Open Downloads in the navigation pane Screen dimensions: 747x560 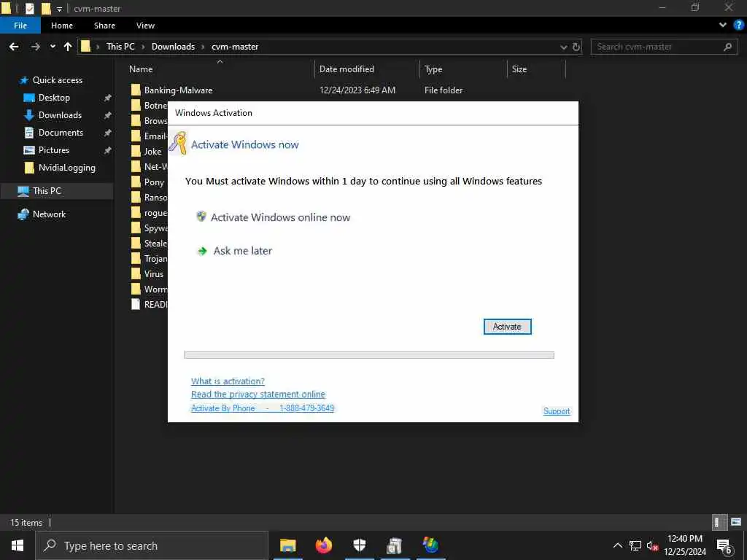click(x=60, y=115)
